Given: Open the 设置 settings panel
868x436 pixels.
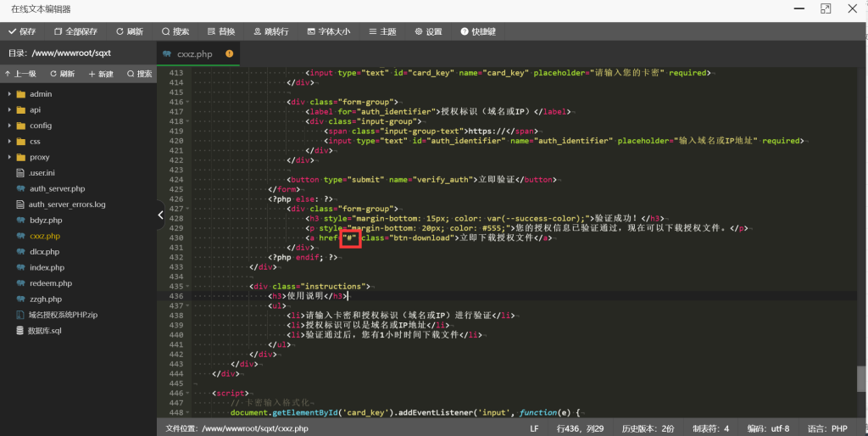Looking at the screenshot, I should 428,31.
